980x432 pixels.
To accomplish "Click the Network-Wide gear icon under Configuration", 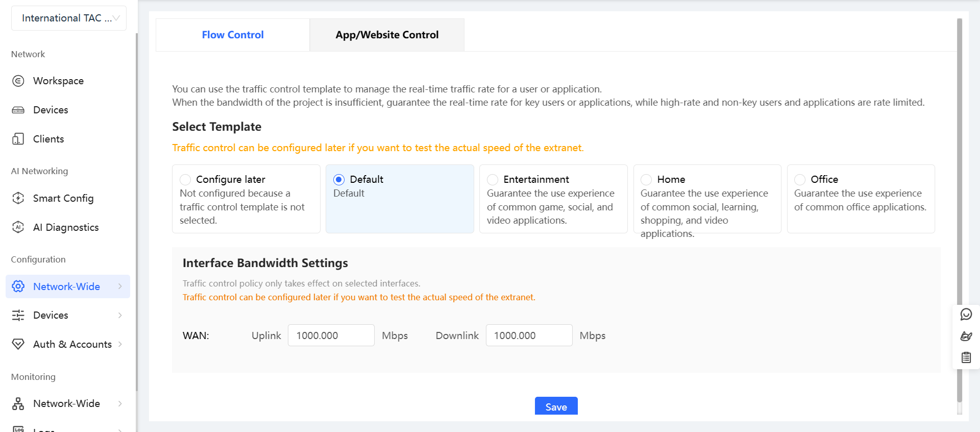I will tap(18, 286).
